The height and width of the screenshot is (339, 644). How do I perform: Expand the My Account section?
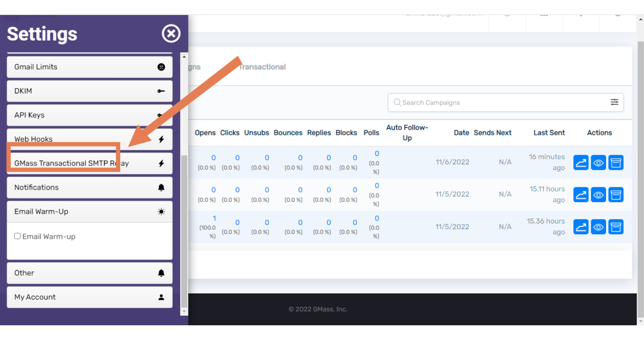90,297
